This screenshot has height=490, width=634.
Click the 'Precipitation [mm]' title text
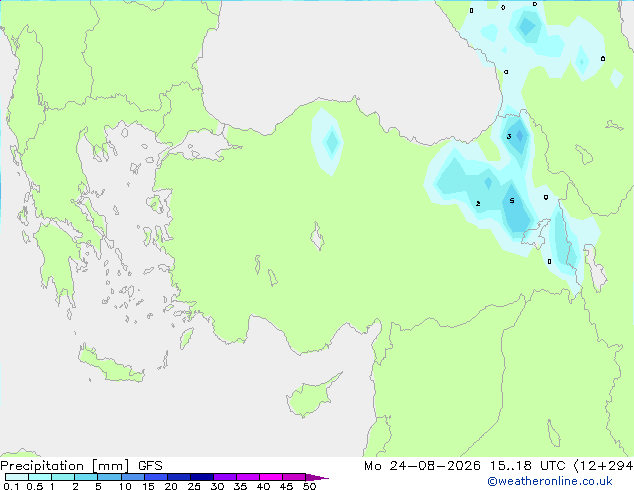(65, 466)
